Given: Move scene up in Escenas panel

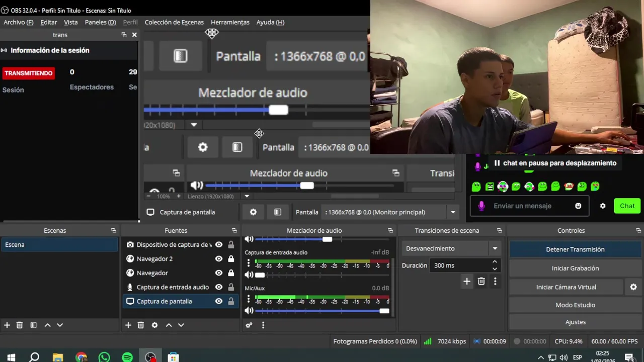Looking at the screenshot, I should point(48,325).
